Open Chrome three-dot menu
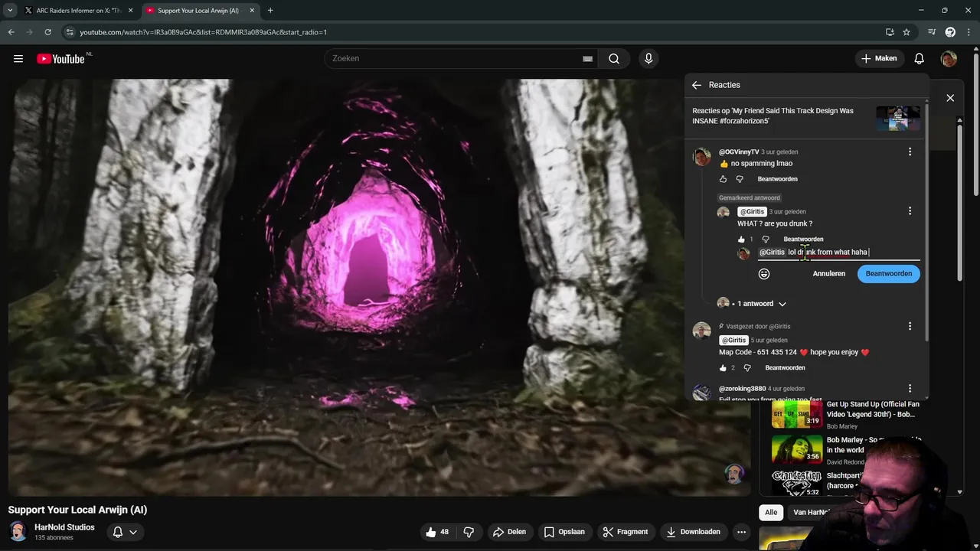The image size is (980, 551). (969, 32)
